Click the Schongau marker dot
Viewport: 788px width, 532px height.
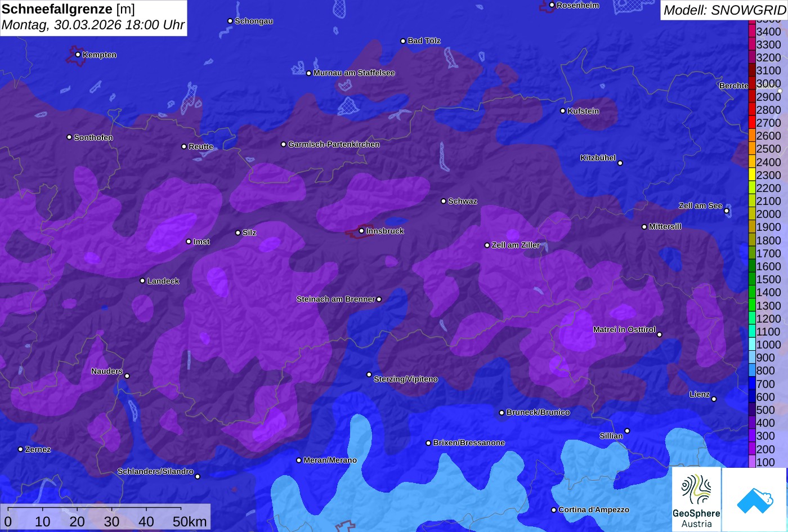pyautogui.click(x=230, y=21)
